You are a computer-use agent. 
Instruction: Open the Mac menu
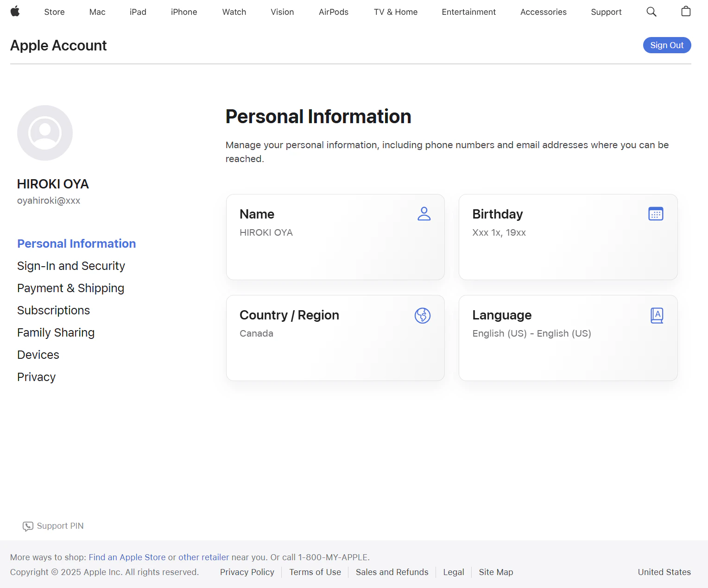97,12
